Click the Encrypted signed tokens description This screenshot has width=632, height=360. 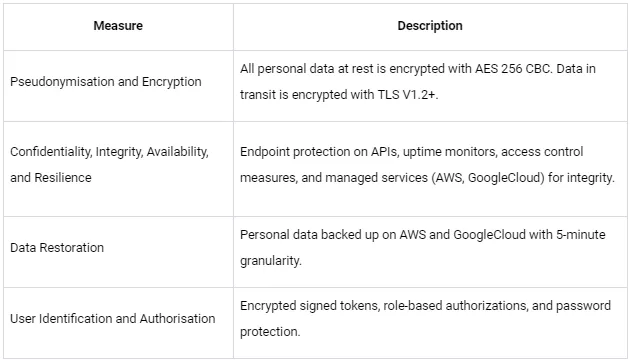[x=425, y=306]
